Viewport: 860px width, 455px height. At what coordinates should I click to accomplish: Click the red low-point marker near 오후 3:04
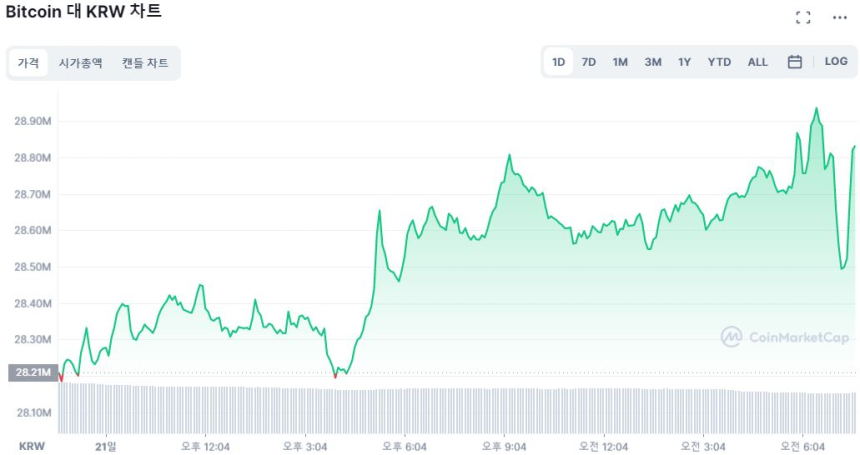tap(335, 376)
